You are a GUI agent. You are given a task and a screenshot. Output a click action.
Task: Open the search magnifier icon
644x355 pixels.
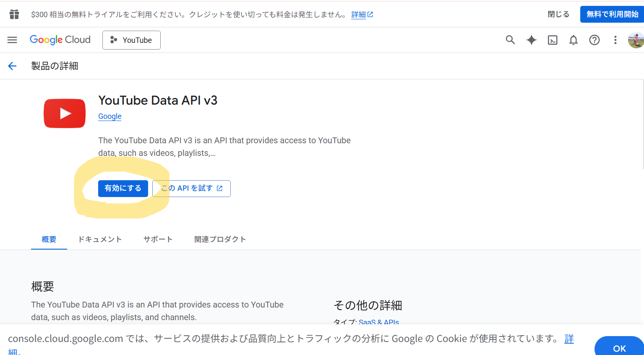(x=510, y=40)
